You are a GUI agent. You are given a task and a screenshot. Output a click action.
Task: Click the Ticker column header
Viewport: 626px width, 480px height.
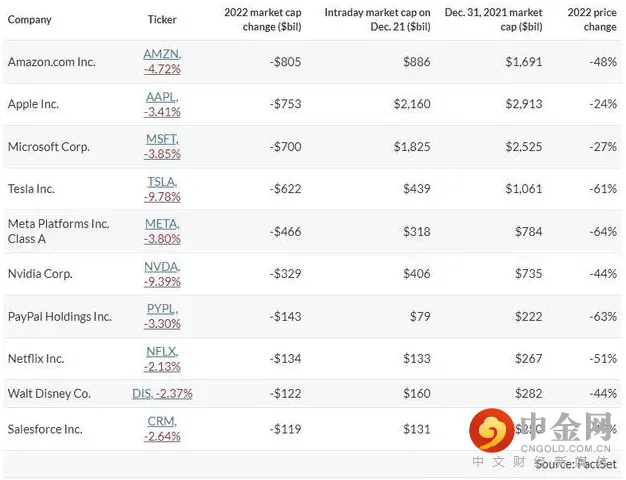[162, 19]
